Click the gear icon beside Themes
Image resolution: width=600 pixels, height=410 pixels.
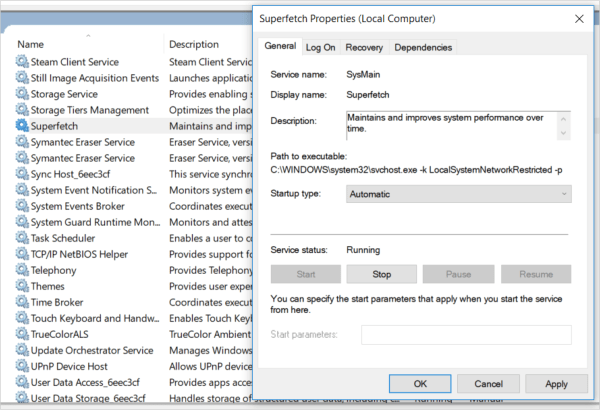pos(22,286)
